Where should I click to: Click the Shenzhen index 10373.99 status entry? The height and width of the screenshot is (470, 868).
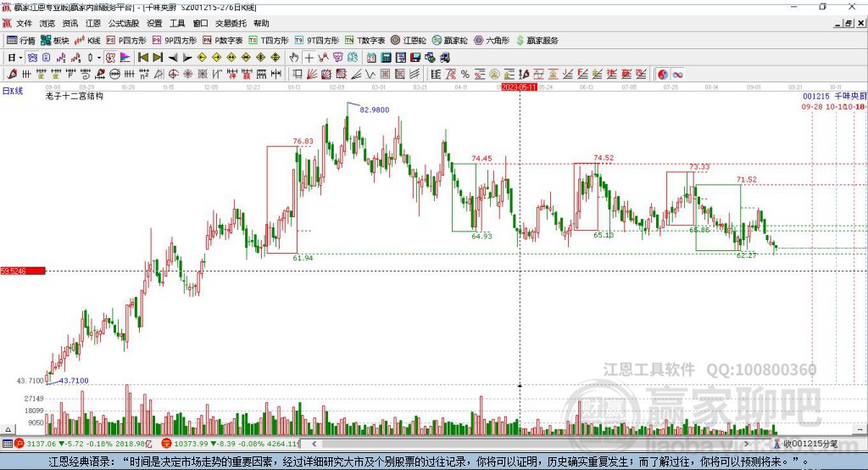(x=231, y=444)
